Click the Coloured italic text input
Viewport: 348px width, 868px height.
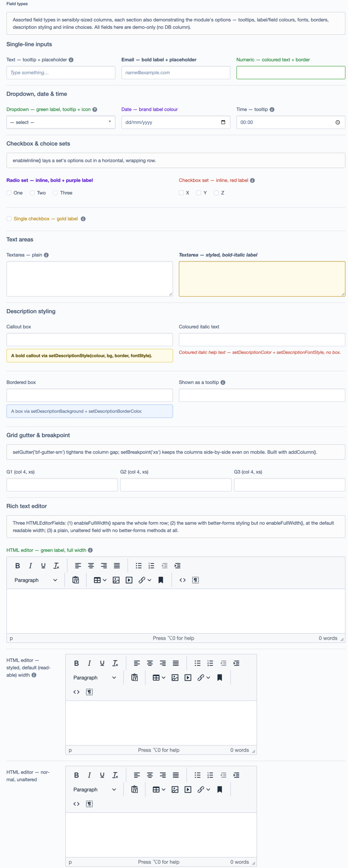pos(262,339)
